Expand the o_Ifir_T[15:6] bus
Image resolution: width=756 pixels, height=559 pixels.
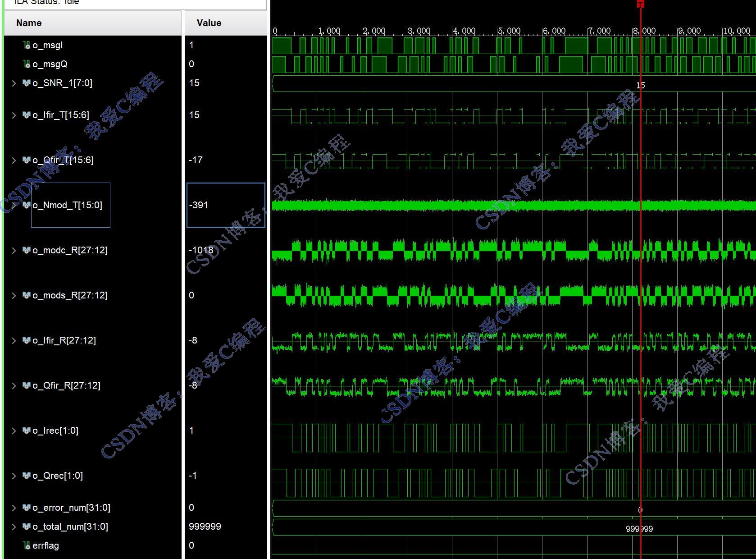pos(14,115)
